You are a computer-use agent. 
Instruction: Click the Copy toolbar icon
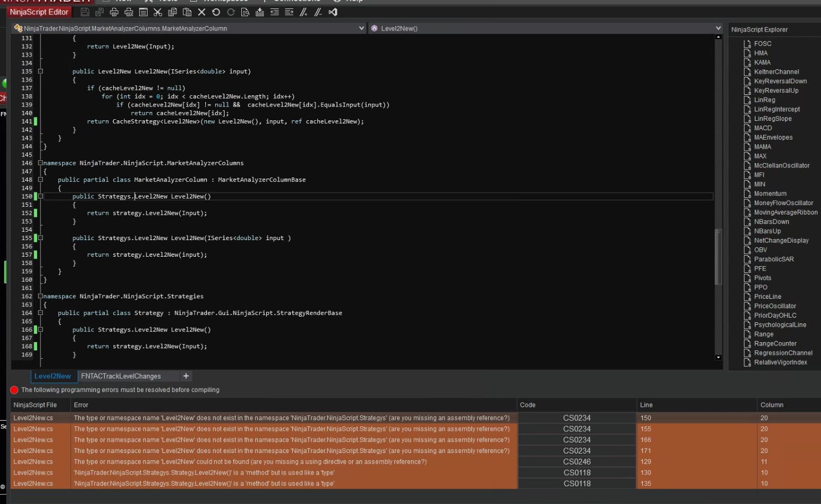[173, 12]
